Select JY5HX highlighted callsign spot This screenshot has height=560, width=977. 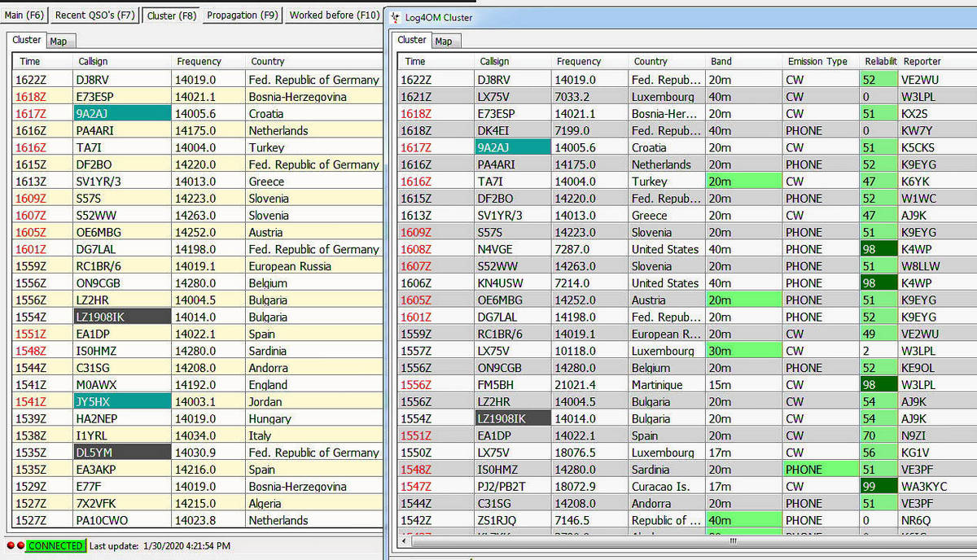(122, 401)
